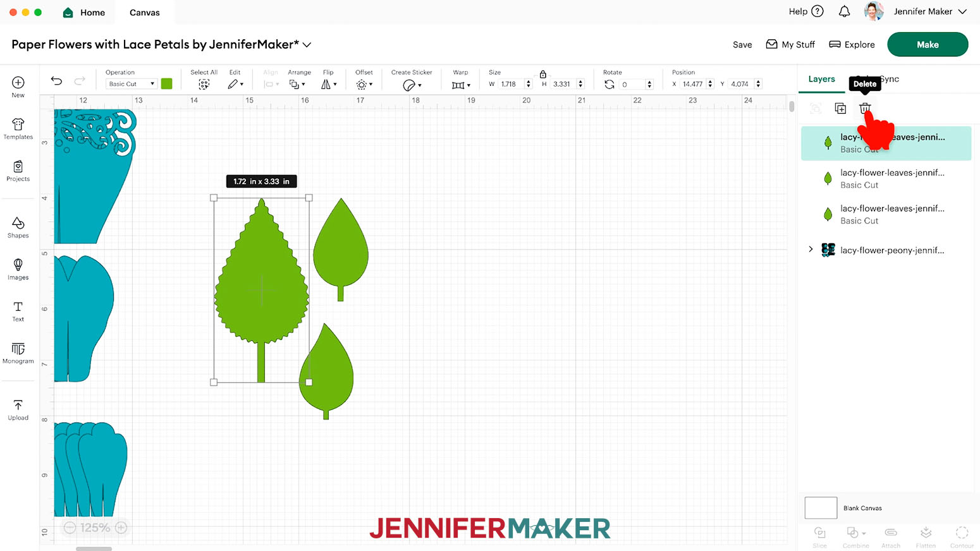Switch to the Home tab
The height and width of the screenshot is (551, 980).
click(84, 12)
